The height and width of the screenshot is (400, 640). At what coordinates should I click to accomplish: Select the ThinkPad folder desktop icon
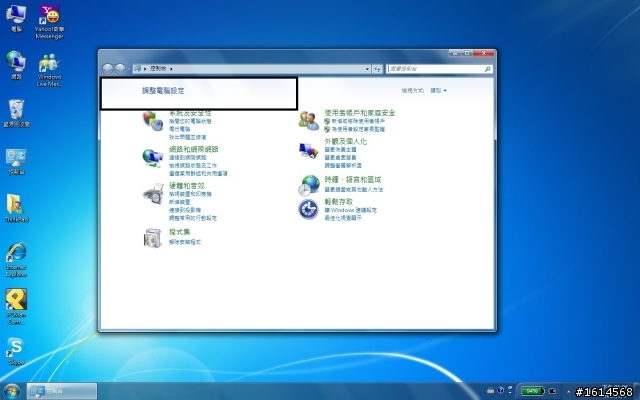[16, 208]
